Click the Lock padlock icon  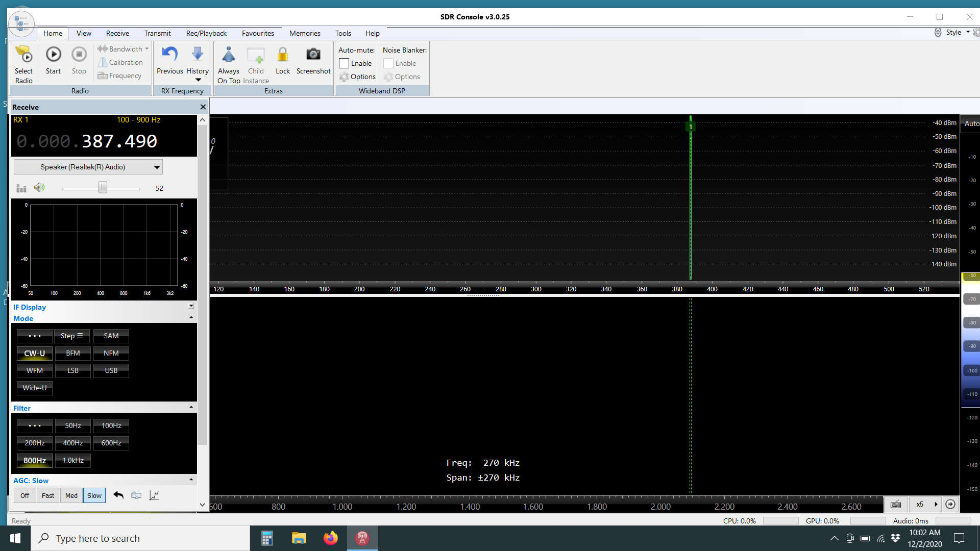282,55
